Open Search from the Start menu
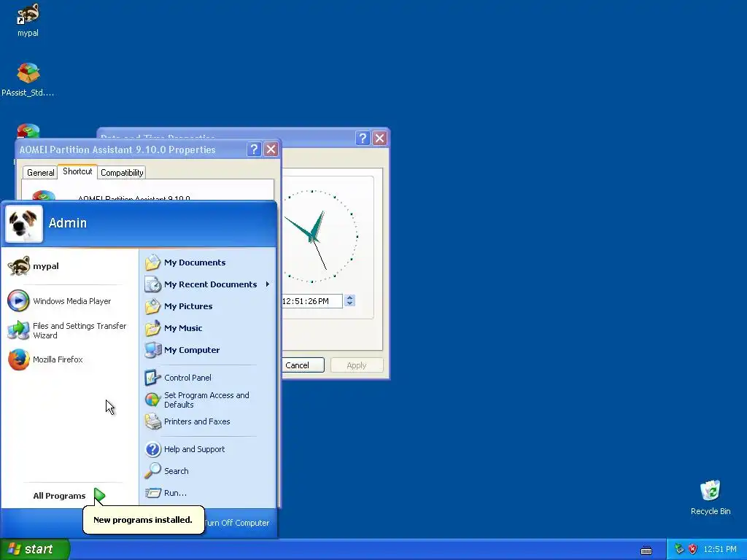 (x=207, y=471)
